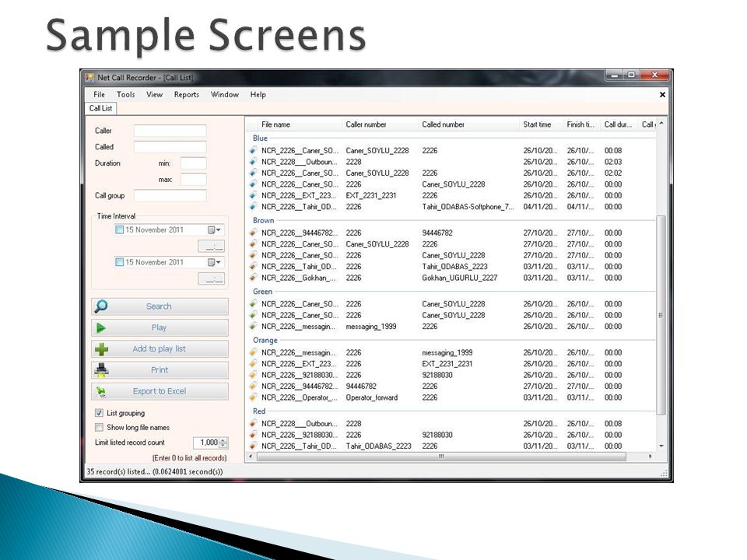Sort by the Start time column header
The width and height of the screenshot is (747, 560).
point(541,124)
